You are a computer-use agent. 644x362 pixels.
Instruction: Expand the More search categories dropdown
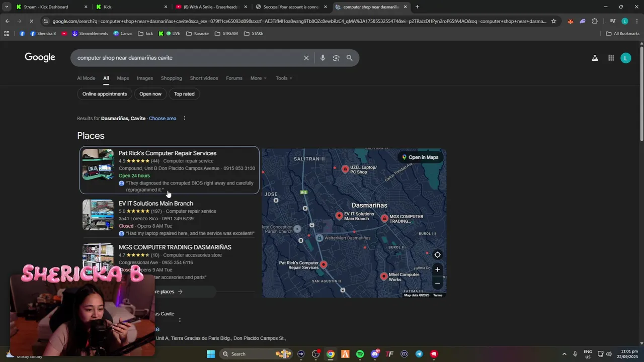click(259, 78)
